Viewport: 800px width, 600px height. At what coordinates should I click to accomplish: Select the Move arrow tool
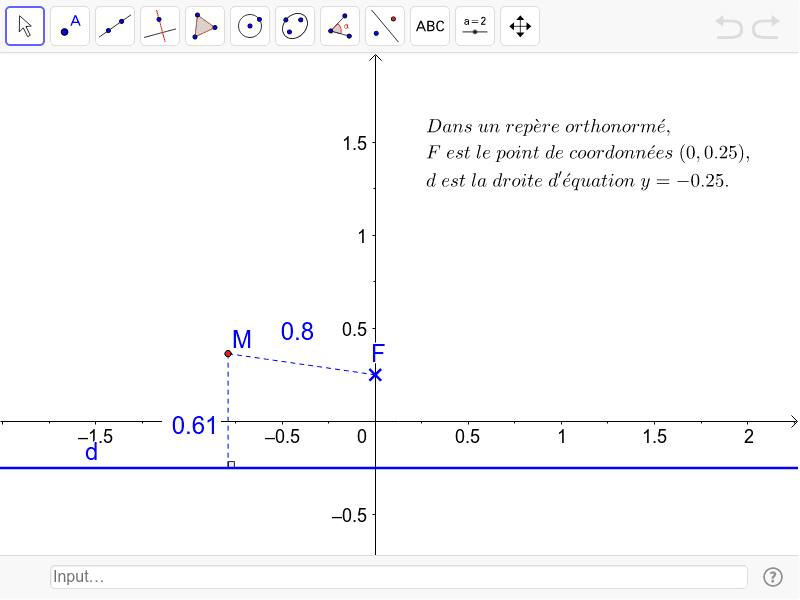pyautogui.click(x=25, y=26)
